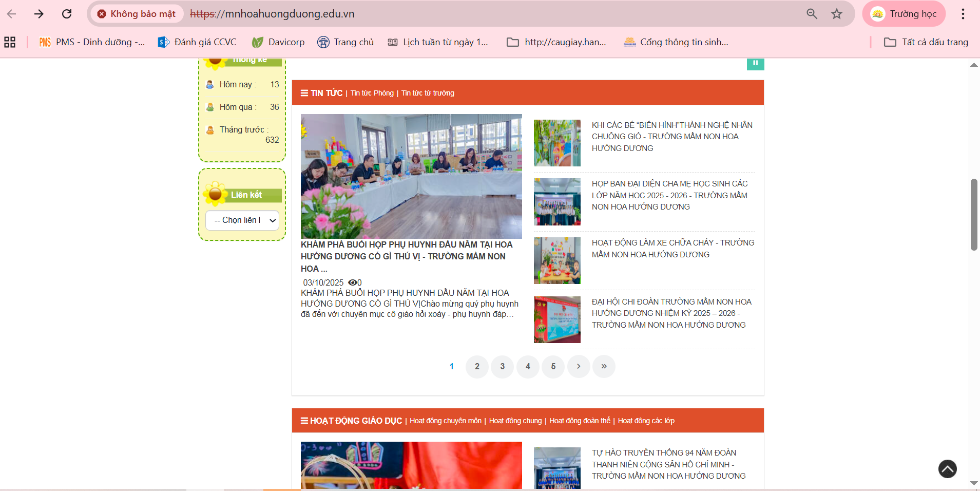
Task: Go to page 3 of news pagination
Action: tap(503, 366)
